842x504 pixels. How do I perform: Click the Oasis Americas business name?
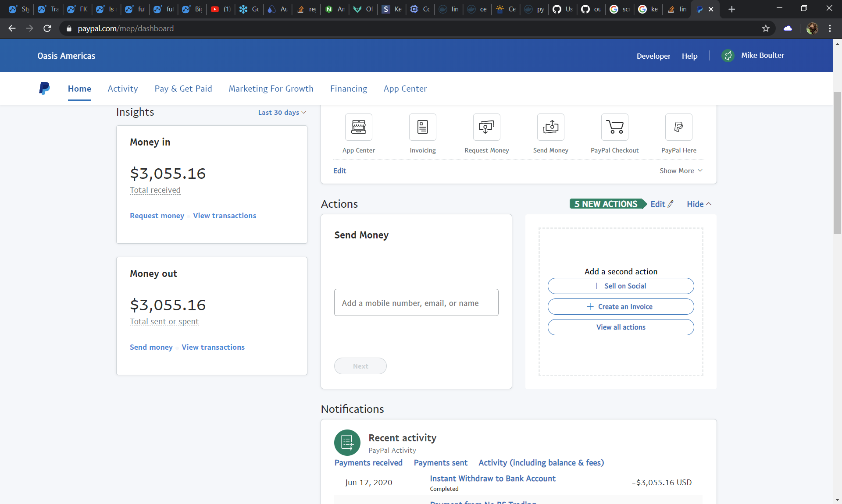(x=66, y=56)
